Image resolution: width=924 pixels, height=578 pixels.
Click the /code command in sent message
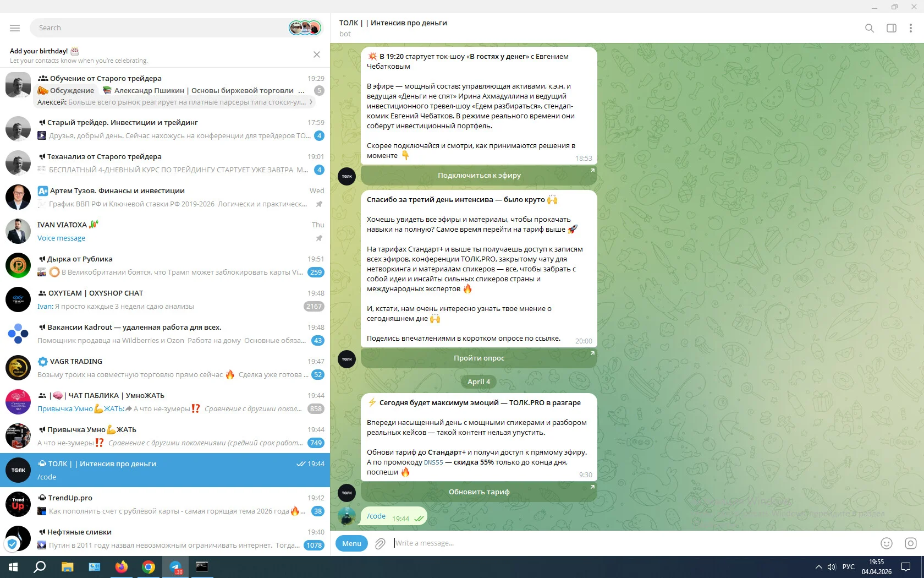tap(376, 516)
